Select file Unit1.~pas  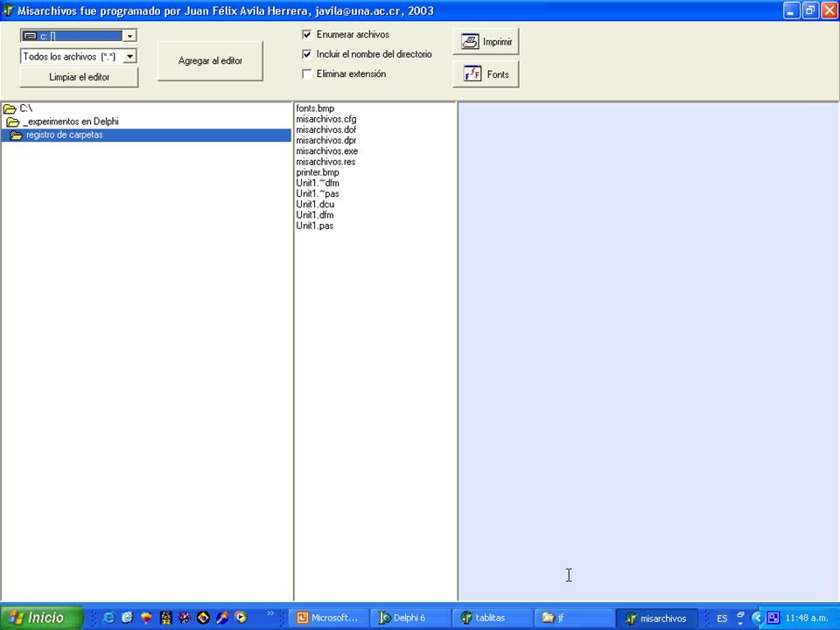(x=318, y=194)
